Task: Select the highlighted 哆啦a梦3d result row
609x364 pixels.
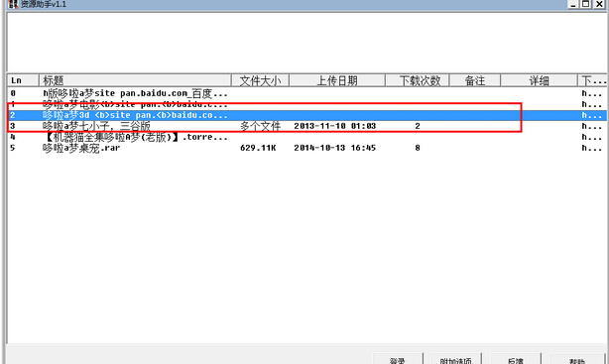Action: [306, 115]
